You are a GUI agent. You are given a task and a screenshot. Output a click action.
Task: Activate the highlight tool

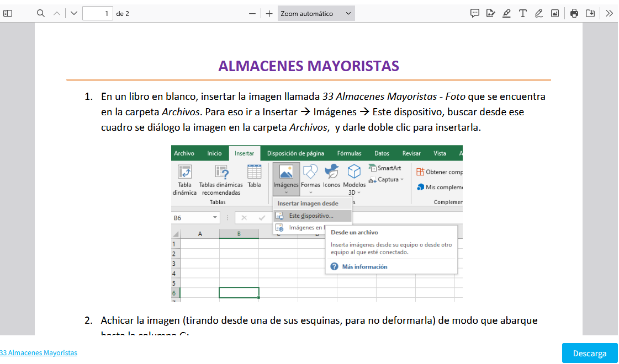coord(506,13)
